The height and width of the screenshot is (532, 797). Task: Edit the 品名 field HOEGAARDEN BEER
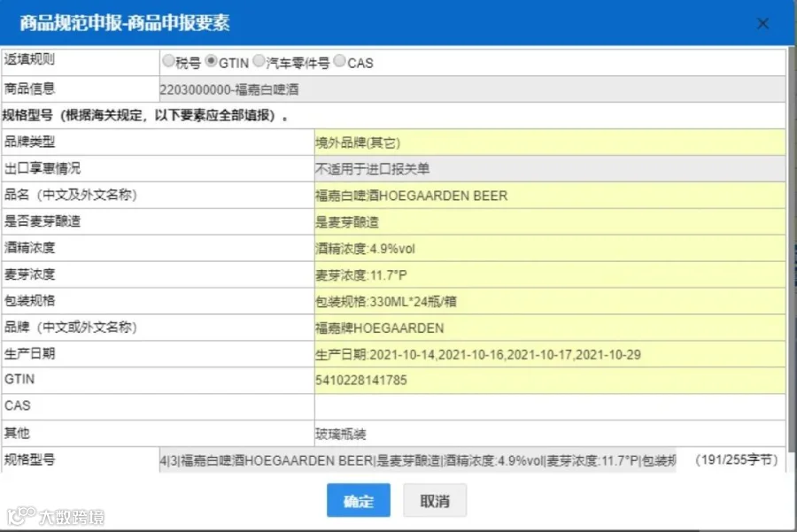[x=550, y=195]
